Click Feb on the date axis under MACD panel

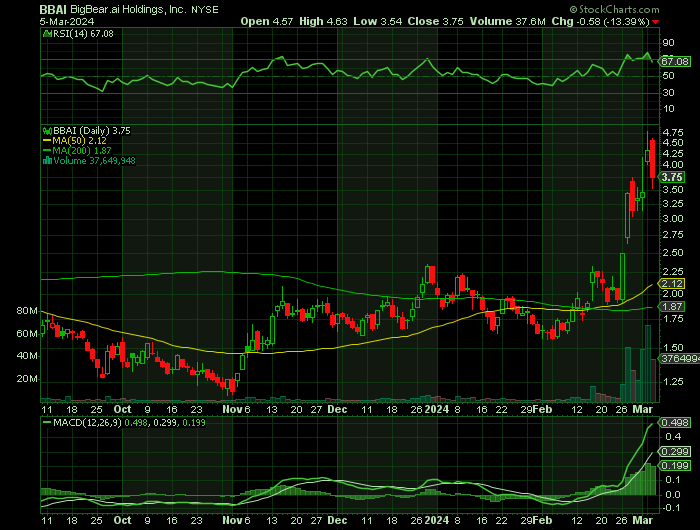[543, 521]
